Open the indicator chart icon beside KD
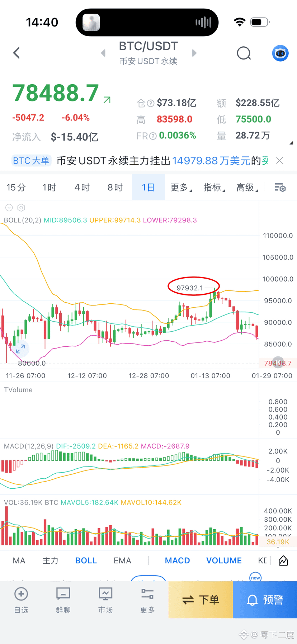This screenshot has width=297, height=644. click(283, 560)
